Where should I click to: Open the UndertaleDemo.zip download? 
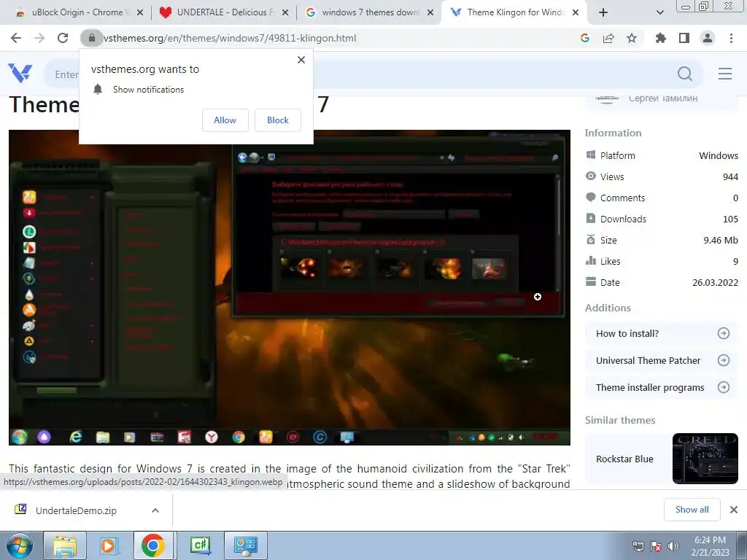click(x=76, y=510)
